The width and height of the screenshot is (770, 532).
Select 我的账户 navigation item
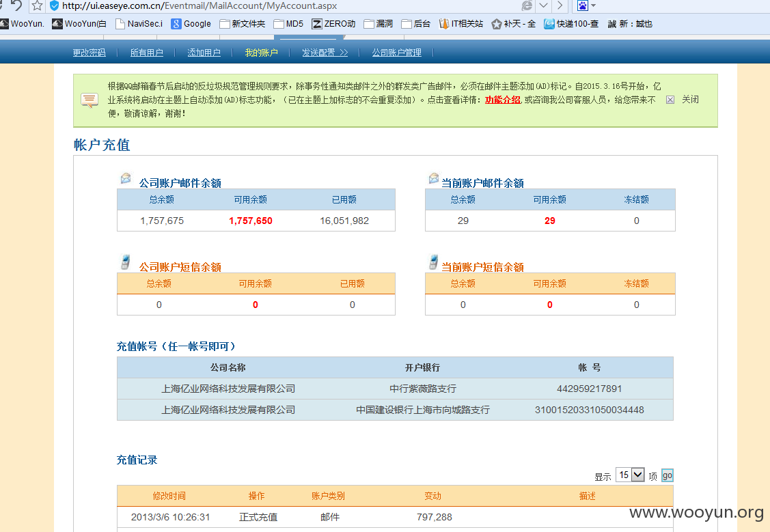261,53
